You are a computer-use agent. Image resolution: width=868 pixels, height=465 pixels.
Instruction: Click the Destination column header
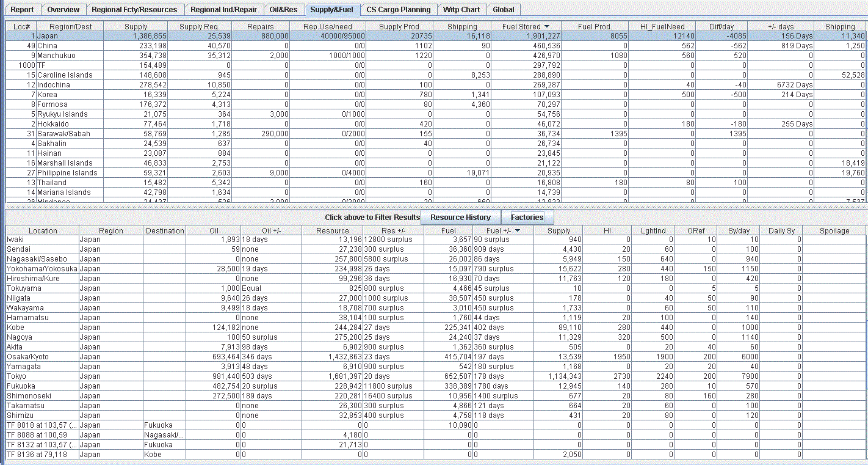(x=165, y=231)
